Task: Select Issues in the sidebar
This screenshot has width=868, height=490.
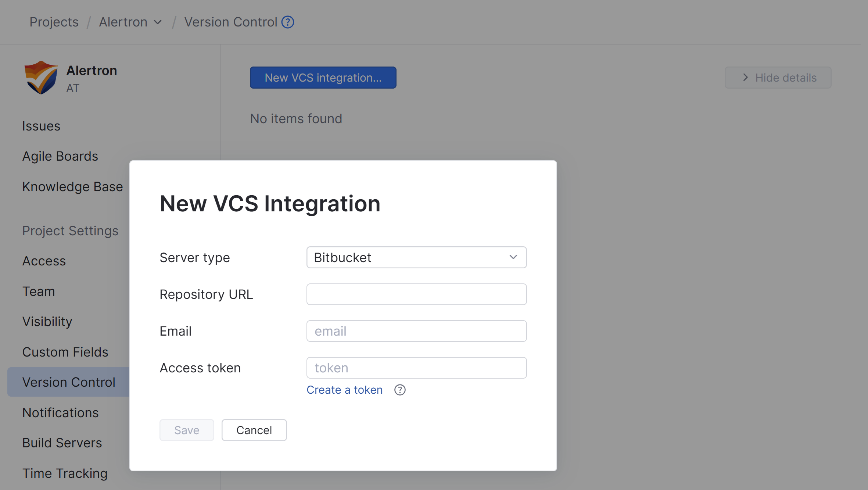Action: click(x=41, y=126)
